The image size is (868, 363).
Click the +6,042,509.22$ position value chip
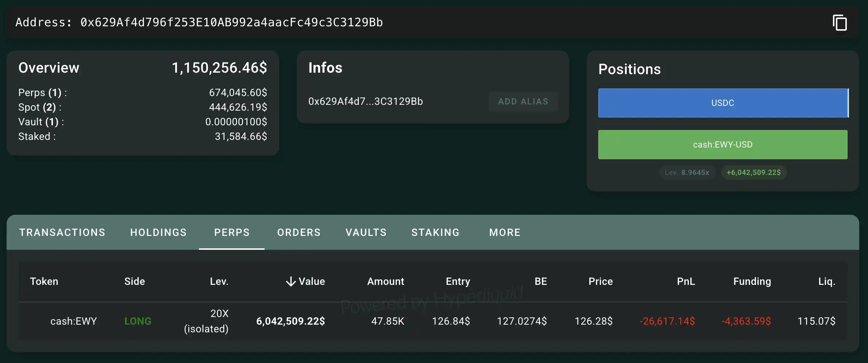pos(753,172)
